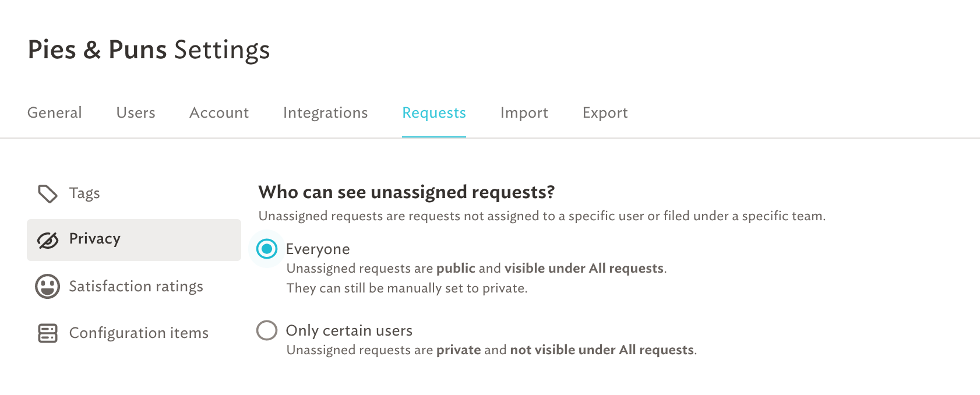
Task: Select the Requests tab
Action: click(434, 113)
